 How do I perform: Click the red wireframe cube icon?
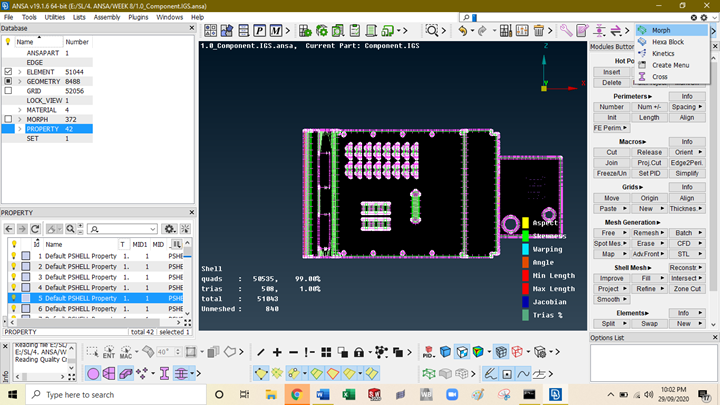tap(517, 352)
